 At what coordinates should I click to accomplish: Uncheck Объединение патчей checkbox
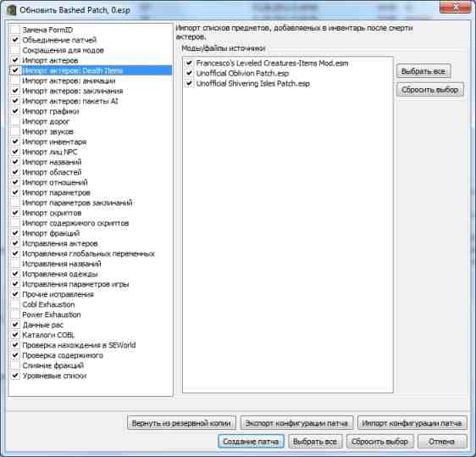click(15, 40)
